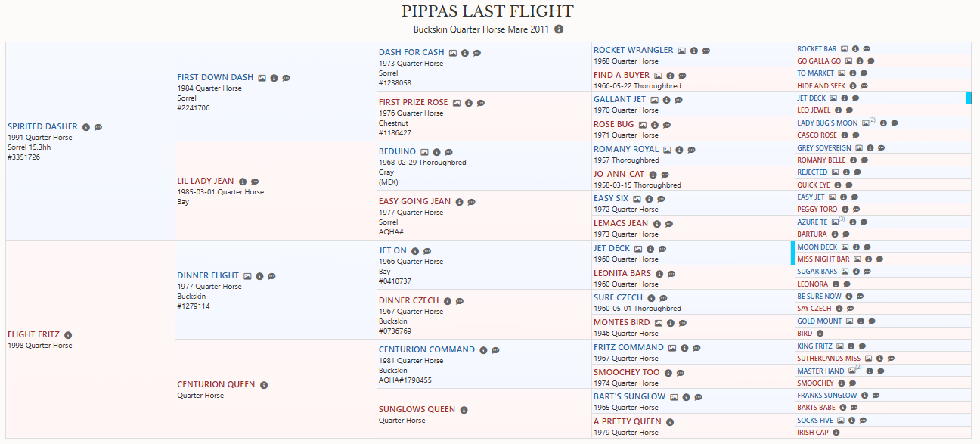Viewport: 980px width, 444px height.
Task: Open Lil Lady Jean horse link
Action: point(206,182)
